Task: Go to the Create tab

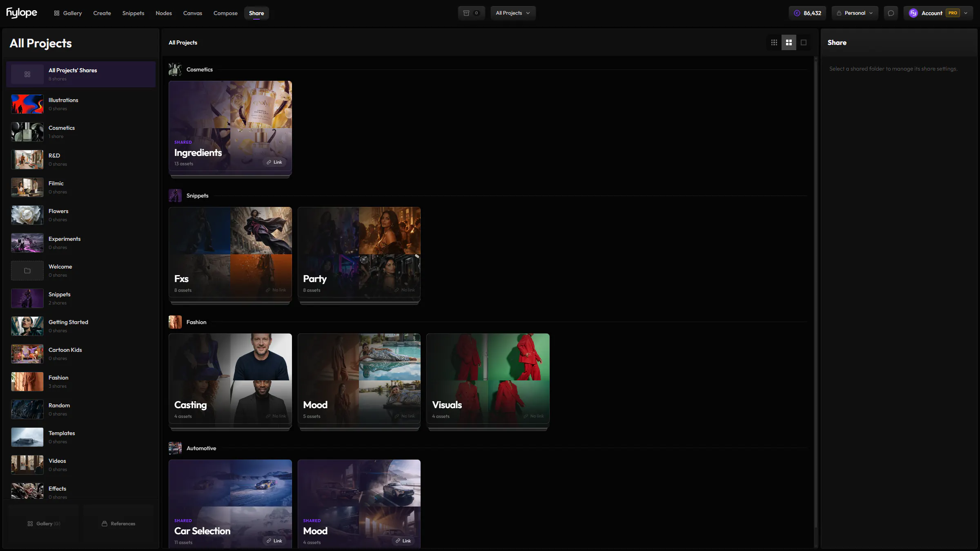Action: tap(102, 13)
